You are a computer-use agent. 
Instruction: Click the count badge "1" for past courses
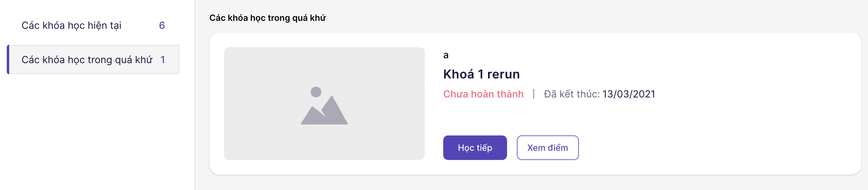[163, 60]
